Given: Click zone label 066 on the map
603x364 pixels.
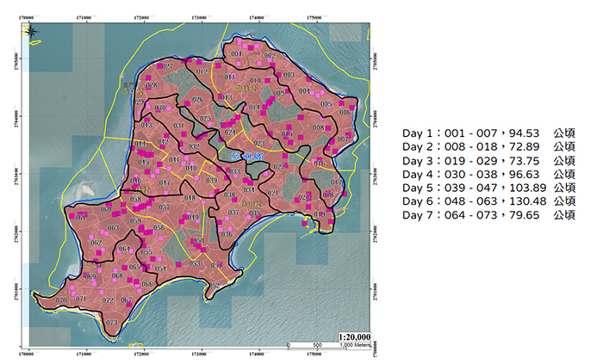Looking at the screenshot, I should click(x=147, y=284).
